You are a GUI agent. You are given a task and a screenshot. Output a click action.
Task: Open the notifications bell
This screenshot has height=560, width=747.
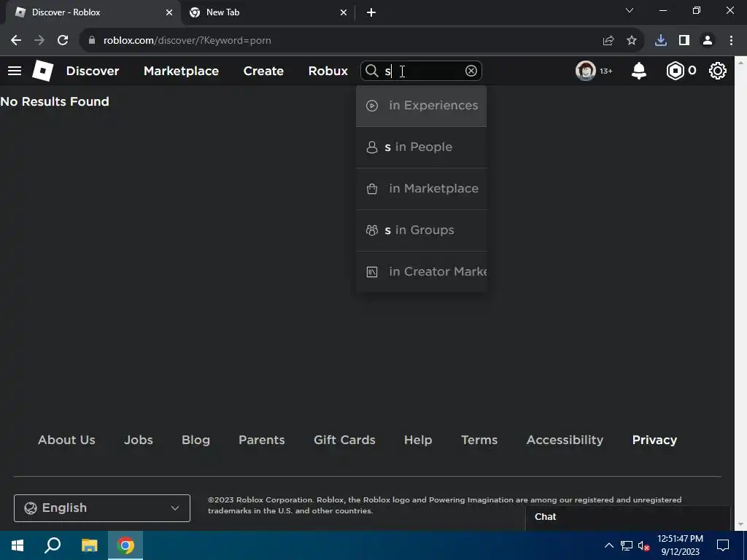tap(638, 71)
